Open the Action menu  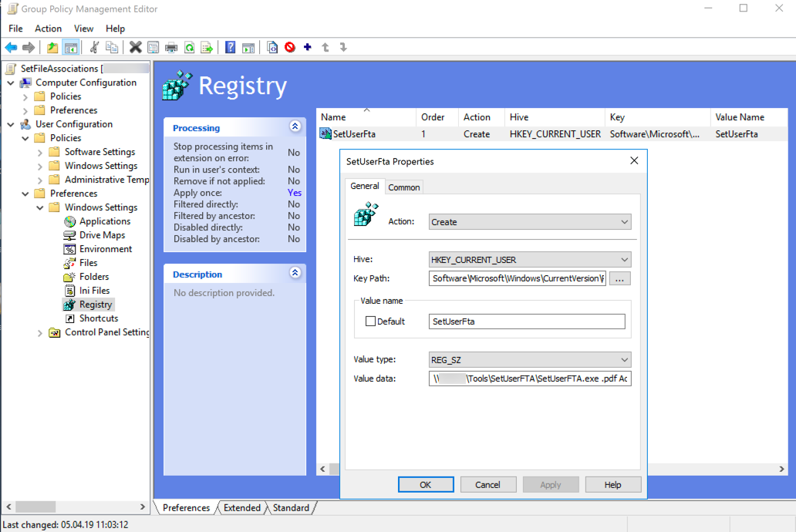pos(49,29)
